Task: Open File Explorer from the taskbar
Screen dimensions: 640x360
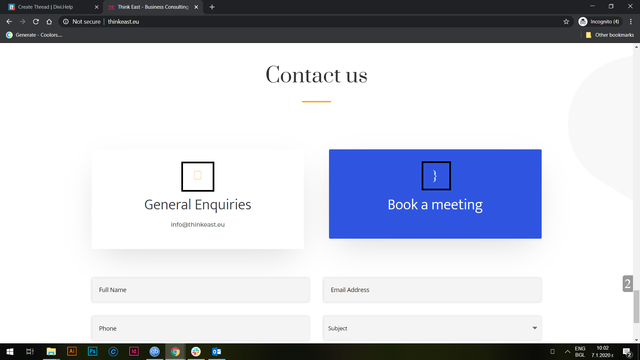Action: (51, 351)
